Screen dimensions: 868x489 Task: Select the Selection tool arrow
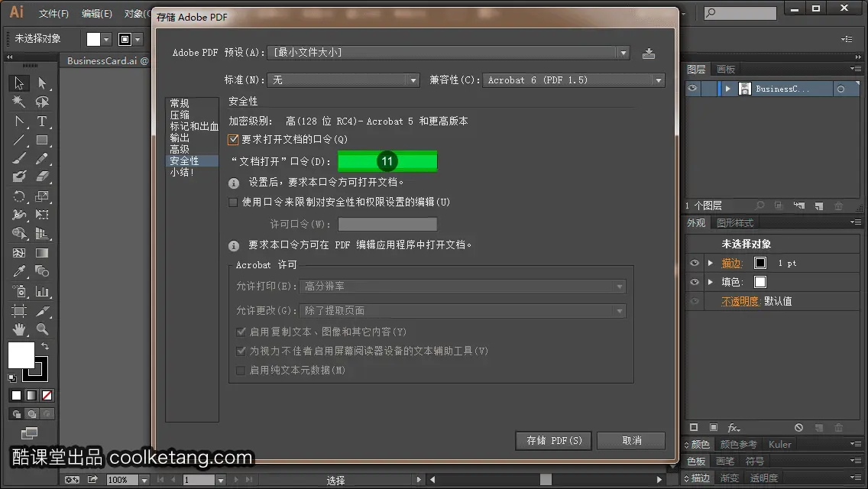click(x=19, y=83)
